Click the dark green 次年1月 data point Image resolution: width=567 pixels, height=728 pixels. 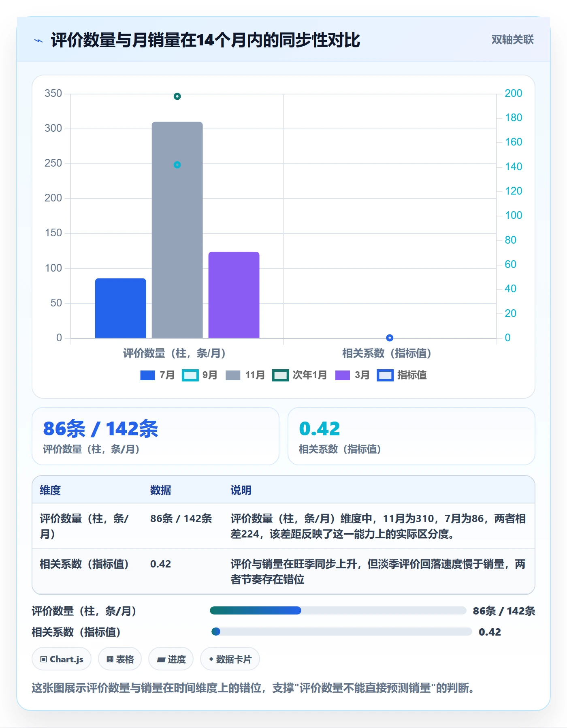click(177, 96)
